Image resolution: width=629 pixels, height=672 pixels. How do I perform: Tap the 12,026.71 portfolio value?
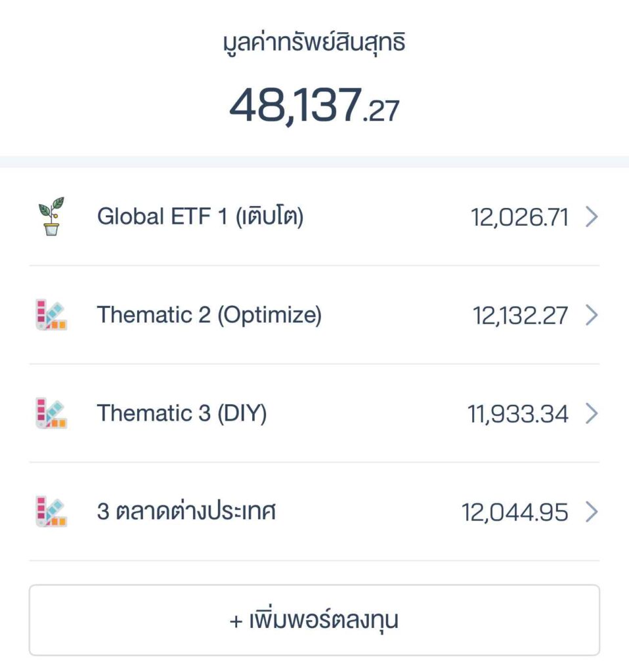(519, 217)
